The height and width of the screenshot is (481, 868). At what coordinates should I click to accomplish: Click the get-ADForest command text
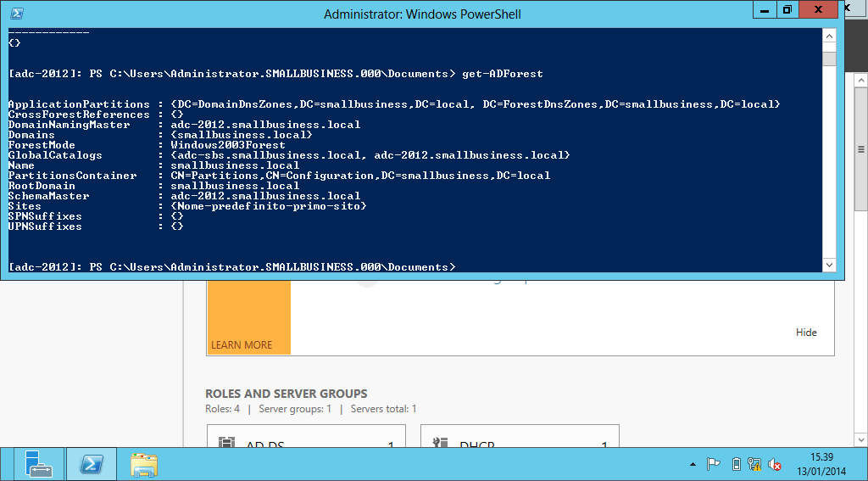click(502, 74)
